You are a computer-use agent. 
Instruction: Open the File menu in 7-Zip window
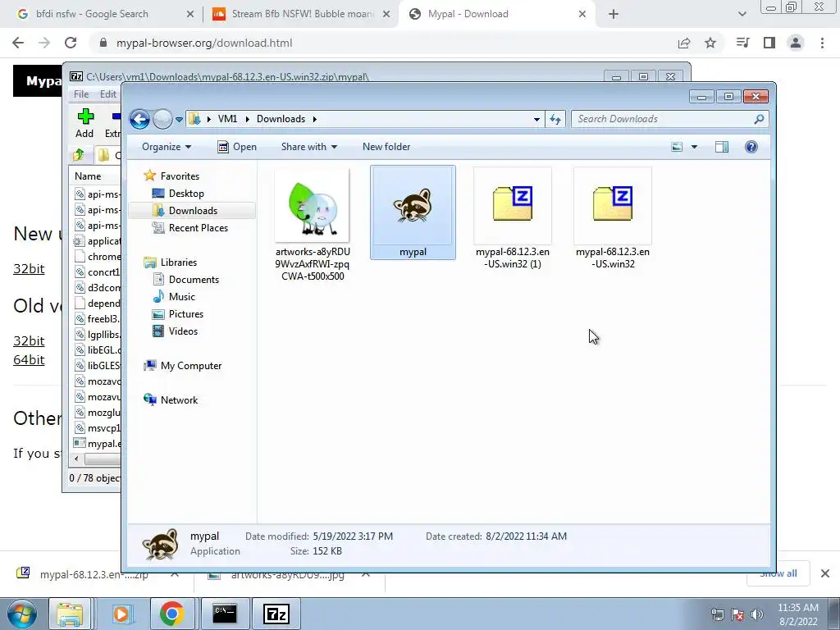81,94
